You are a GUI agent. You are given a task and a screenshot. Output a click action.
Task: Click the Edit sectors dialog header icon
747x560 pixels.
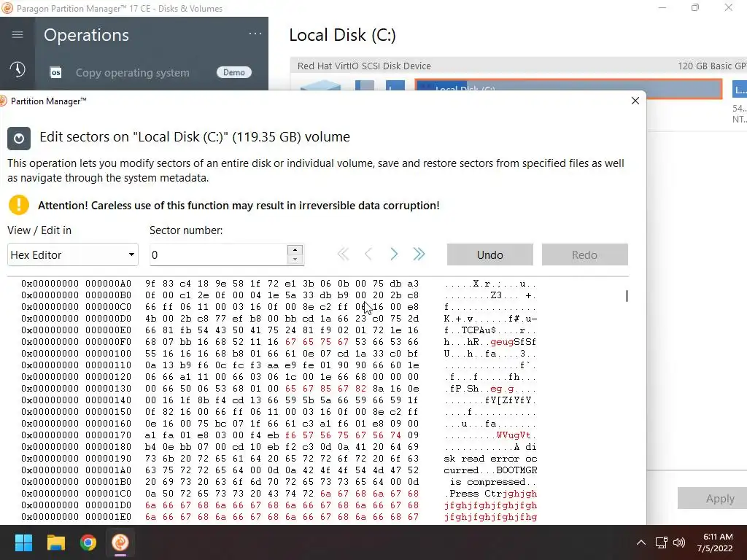click(x=19, y=139)
